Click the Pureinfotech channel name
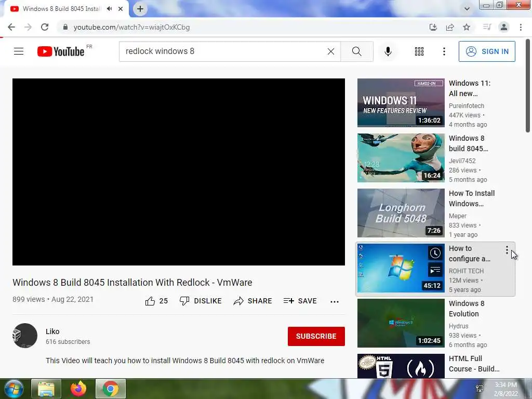 (x=466, y=106)
